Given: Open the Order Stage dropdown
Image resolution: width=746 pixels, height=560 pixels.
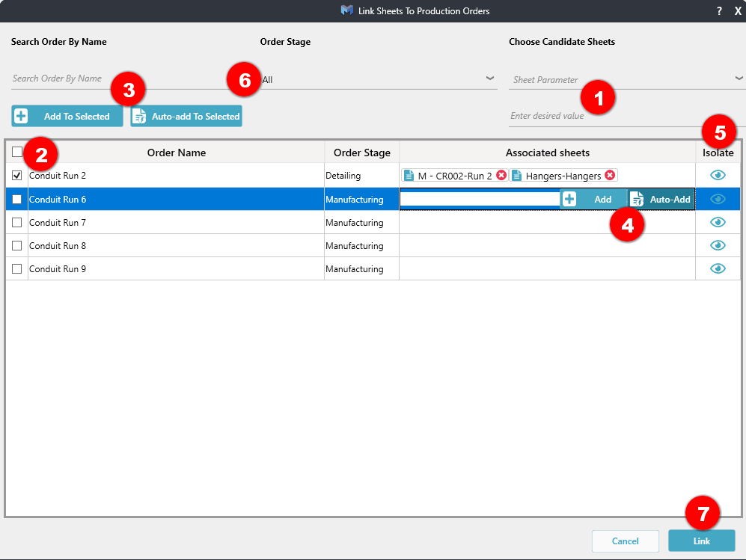Looking at the screenshot, I should click(489, 78).
